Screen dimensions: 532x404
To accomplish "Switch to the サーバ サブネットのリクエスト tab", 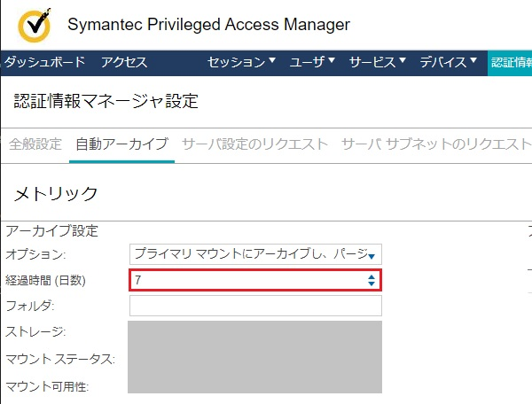I will click(436, 144).
